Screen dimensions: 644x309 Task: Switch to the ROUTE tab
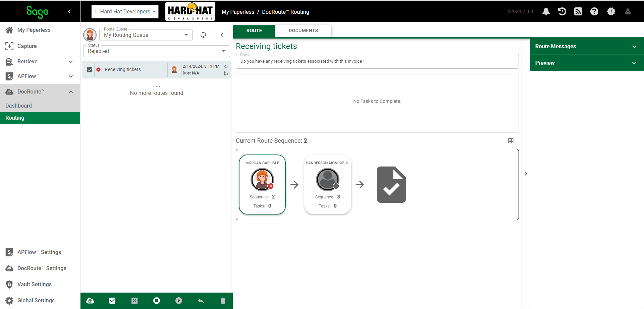pyautogui.click(x=254, y=30)
